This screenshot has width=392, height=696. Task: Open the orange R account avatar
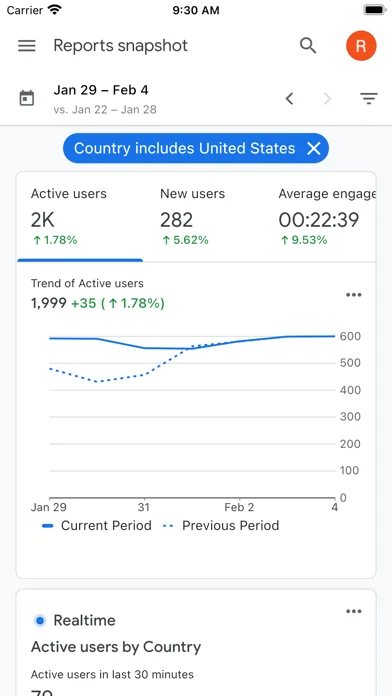361,46
